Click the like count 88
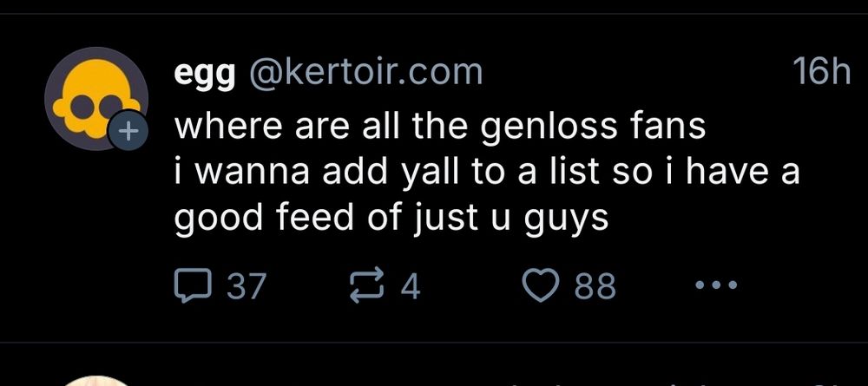 594,285
